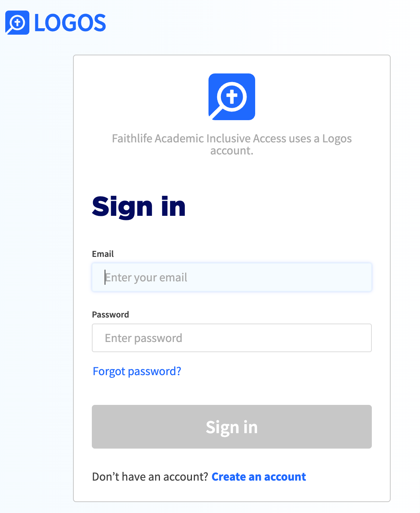Click the disabled gray Sign in button
Viewport: 420px width, 513px height.
point(232,427)
